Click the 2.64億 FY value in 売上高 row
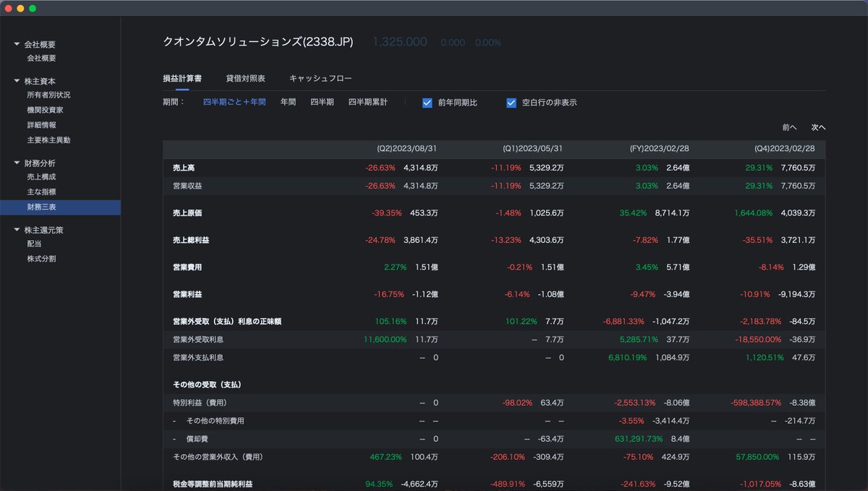This screenshot has width=868, height=491. 678,168
